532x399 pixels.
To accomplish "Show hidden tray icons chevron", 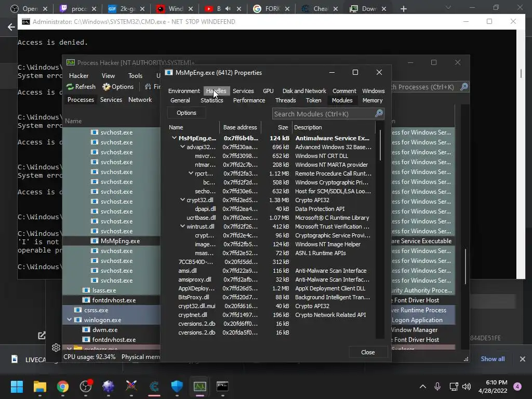I will point(423,387).
